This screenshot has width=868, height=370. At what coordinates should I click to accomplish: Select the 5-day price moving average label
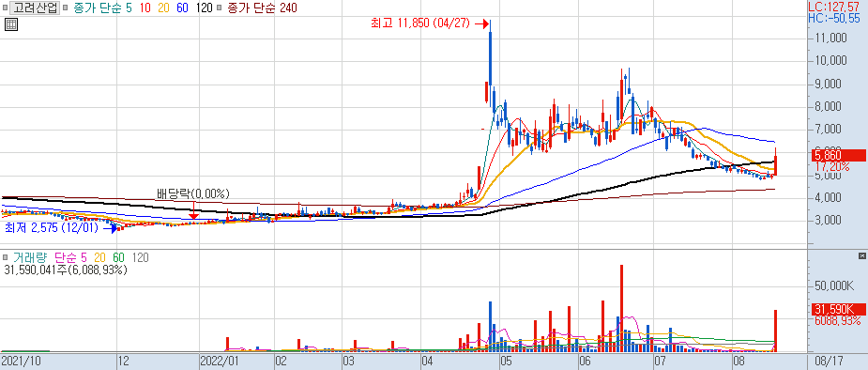click(x=102, y=8)
